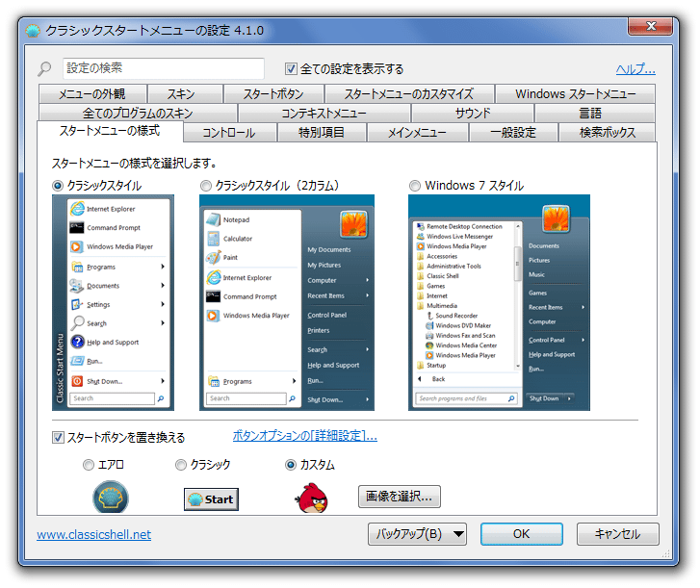This screenshot has height=588, width=700.
Task: Open the 一般設定 tab
Action: 513,133
